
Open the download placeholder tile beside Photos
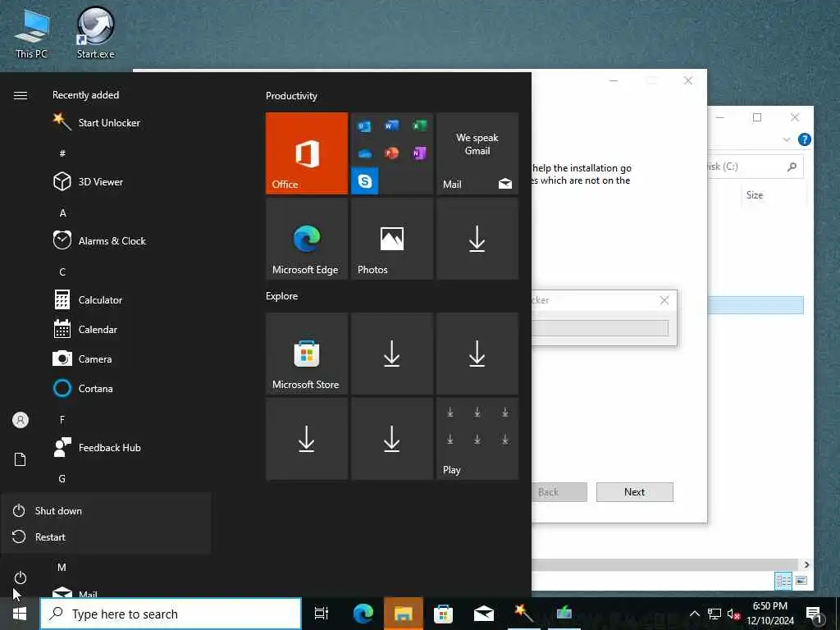tap(477, 239)
